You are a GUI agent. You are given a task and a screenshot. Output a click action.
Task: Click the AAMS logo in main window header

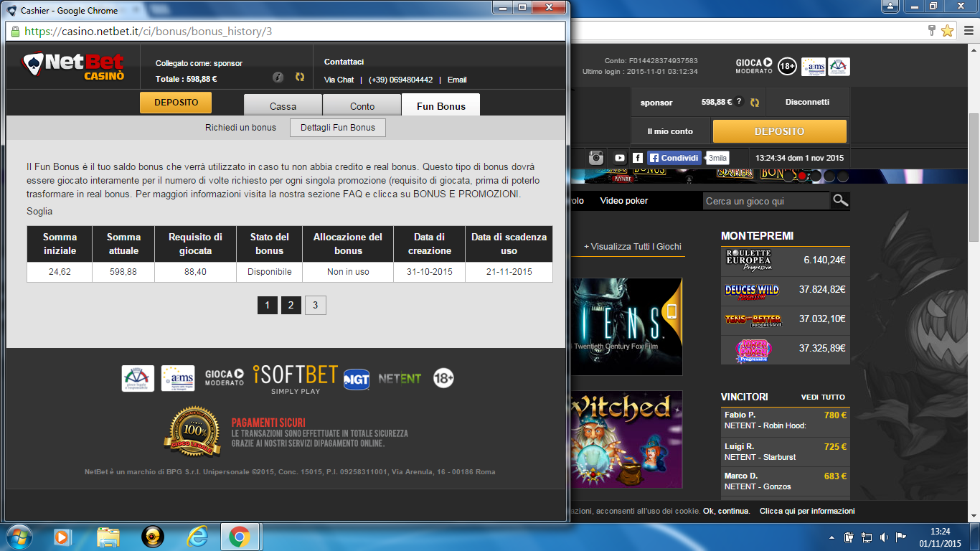pos(813,67)
